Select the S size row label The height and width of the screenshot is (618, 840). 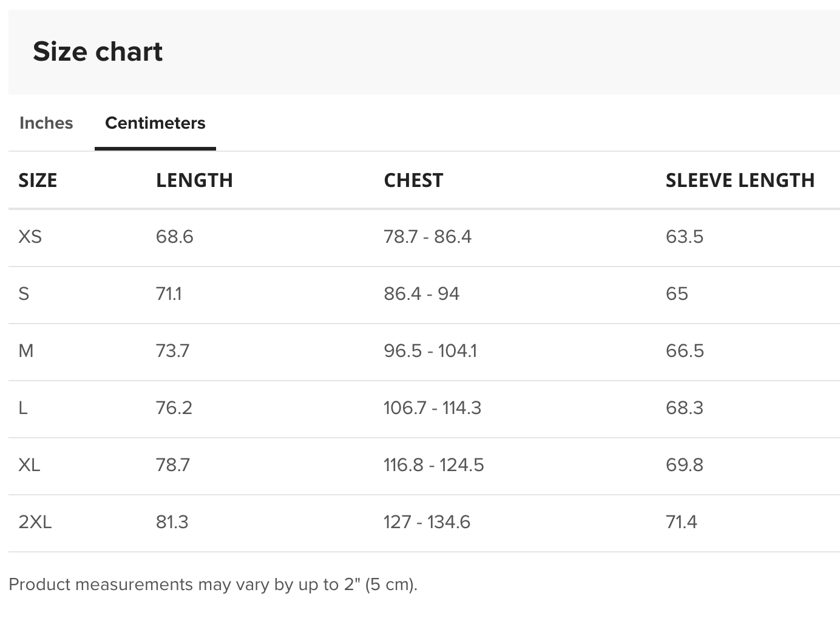pos(24,294)
